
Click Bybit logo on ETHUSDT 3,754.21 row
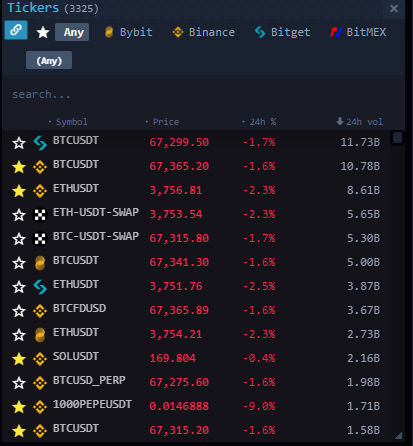[40, 335]
